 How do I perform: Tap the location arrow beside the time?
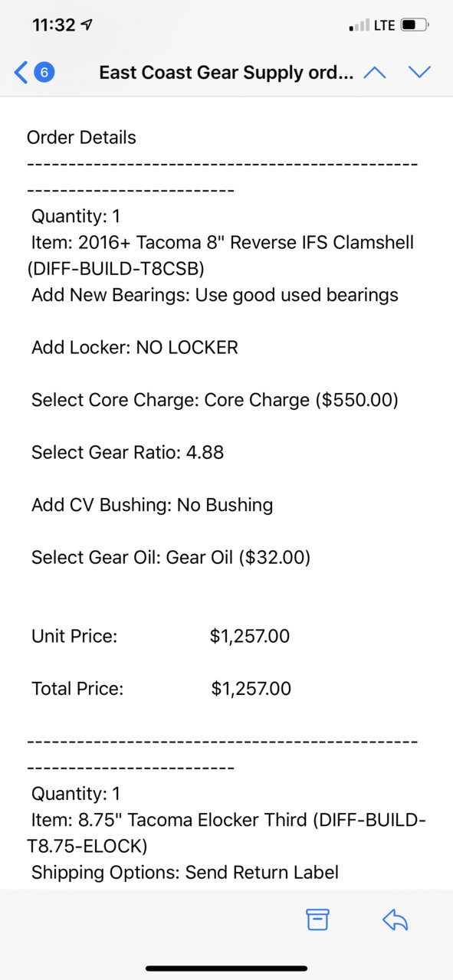pos(87,25)
